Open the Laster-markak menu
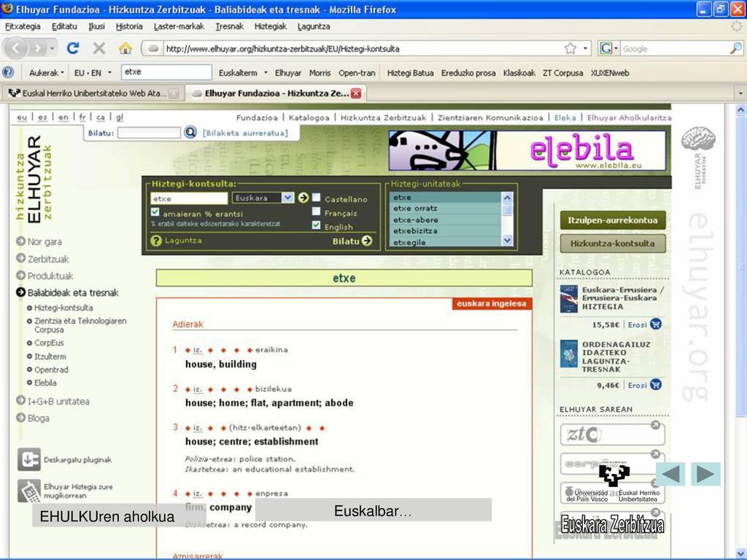This screenshot has height=560, width=747. [x=179, y=26]
